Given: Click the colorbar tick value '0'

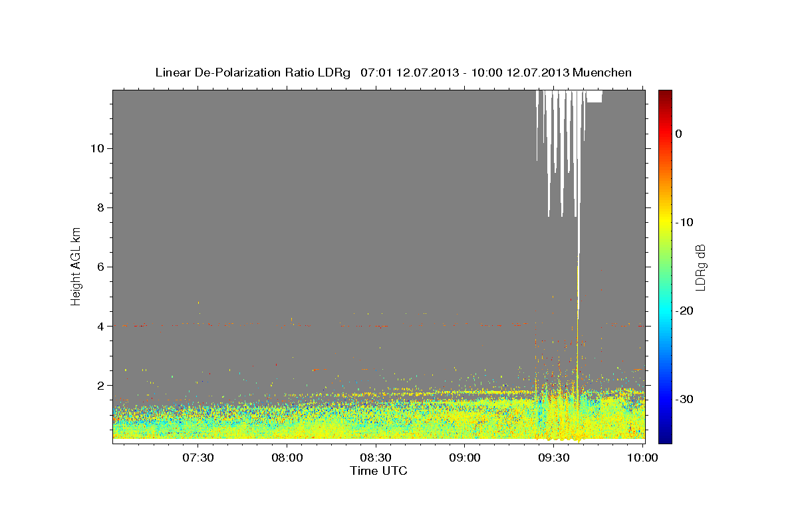Looking at the screenshot, I should point(678,134).
